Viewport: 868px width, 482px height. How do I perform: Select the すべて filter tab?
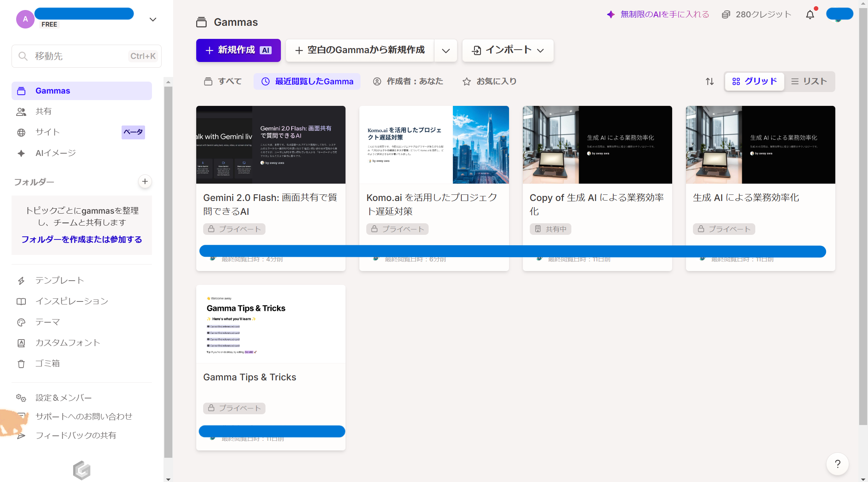tap(222, 81)
